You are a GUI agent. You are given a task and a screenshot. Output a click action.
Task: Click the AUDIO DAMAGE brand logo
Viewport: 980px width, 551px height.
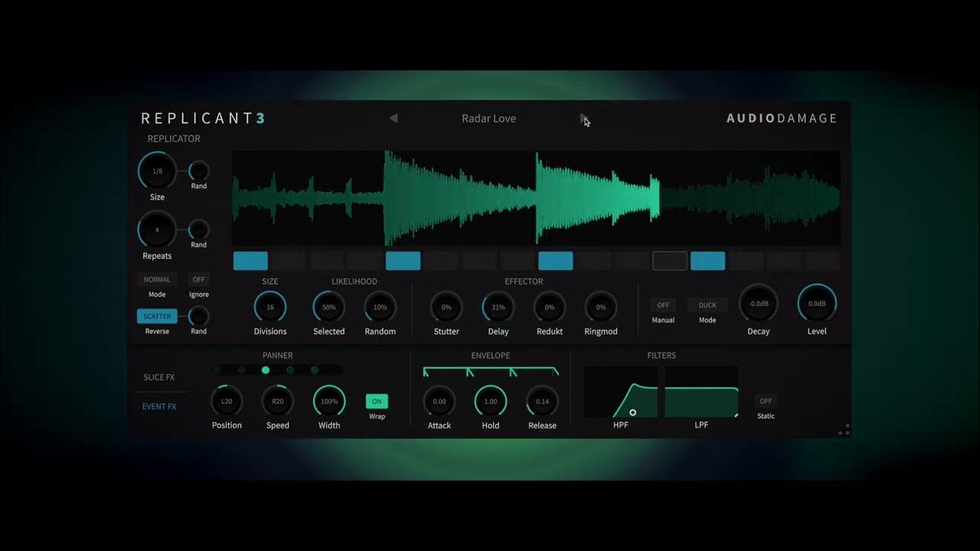tap(782, 119)
